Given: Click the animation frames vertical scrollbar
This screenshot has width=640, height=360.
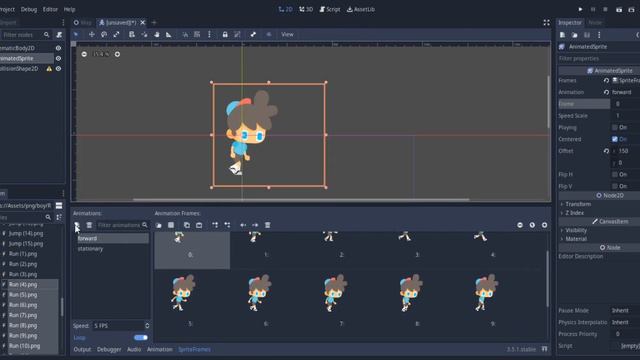Looking at the screenshot, I should (547, 278).
